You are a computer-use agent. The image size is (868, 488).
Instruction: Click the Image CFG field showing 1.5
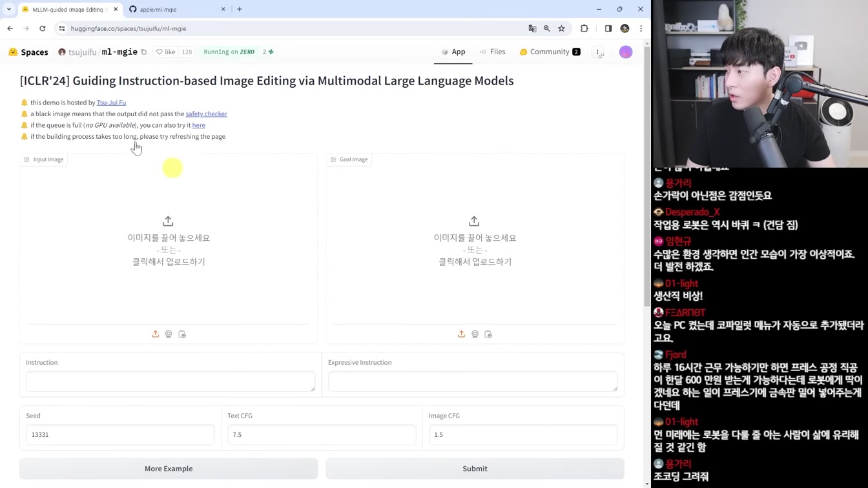click(523, 434)
